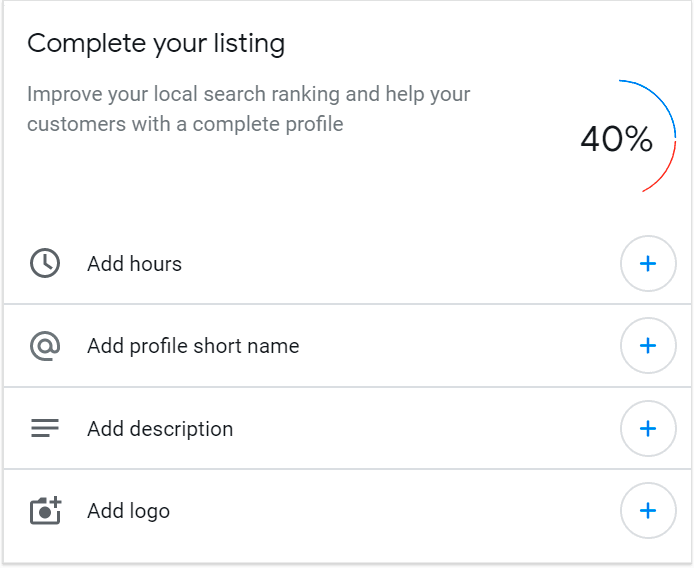The image size is (694, 568).
Task: Click the plus button for Add logo
Action: click(648, 510)
